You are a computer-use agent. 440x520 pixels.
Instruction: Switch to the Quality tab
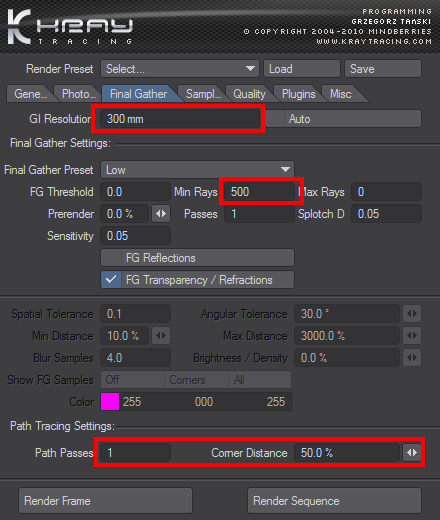249,94
